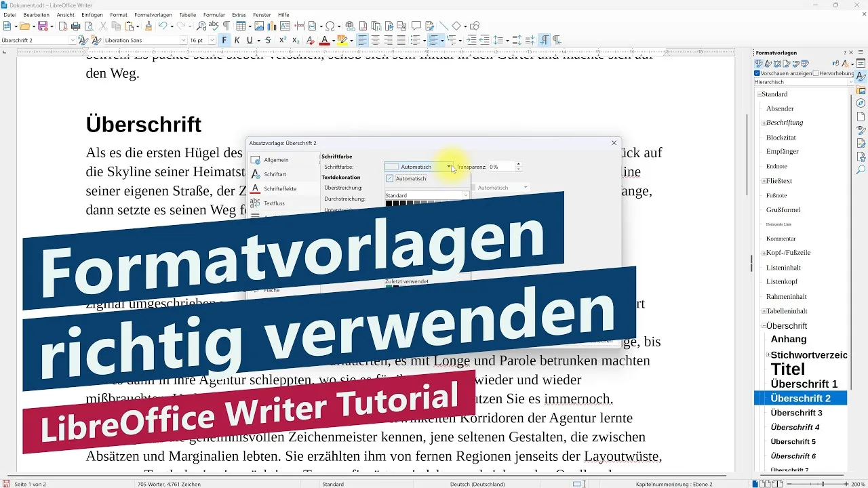Open the Liberation Sans font name dropdown

[x=182, y=40]
